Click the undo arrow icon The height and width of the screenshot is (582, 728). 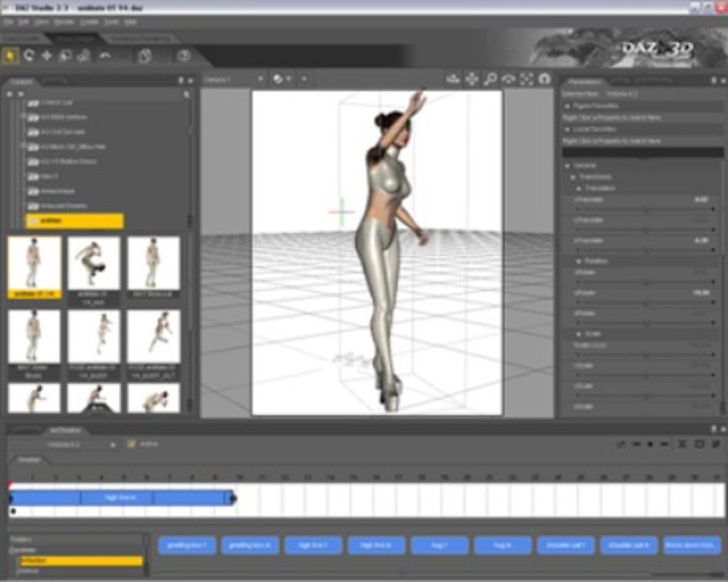coord(105,56)
